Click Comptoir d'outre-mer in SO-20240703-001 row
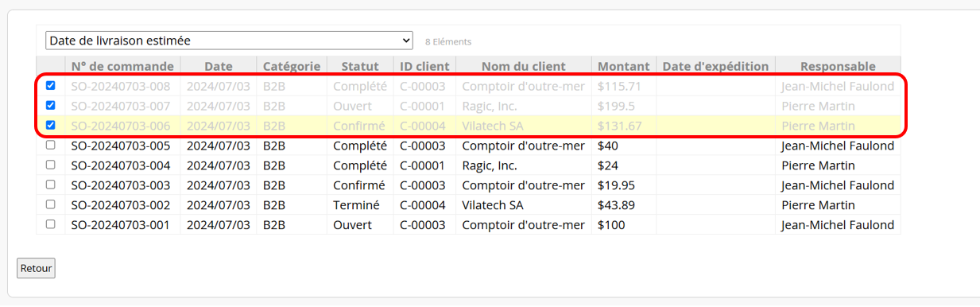This screenshot has height=307, width=980. pyautogui.click(x=523, y=224)
